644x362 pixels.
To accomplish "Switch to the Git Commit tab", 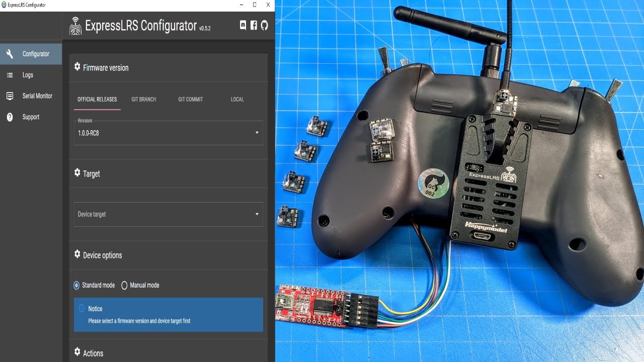I will [x=191, y=100].
